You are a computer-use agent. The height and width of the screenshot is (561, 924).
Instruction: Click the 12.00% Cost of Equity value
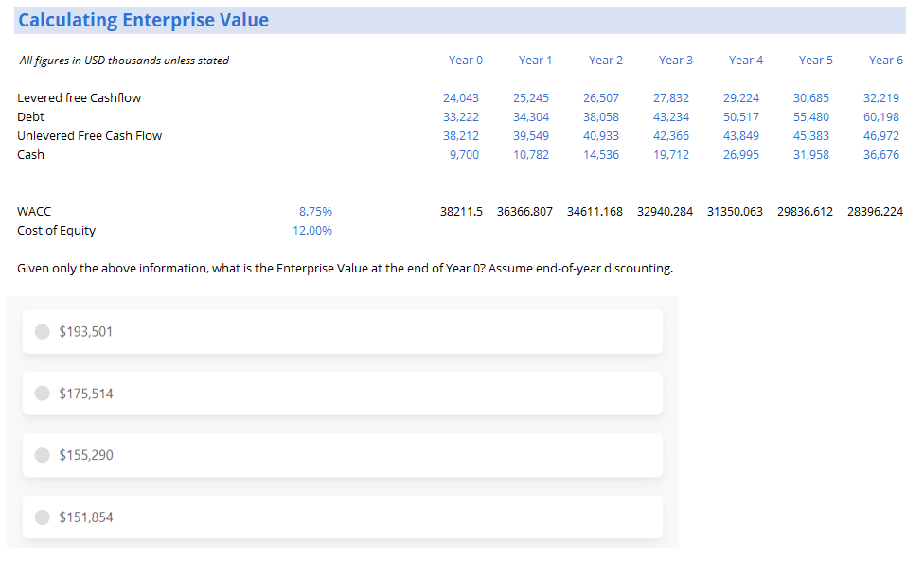(312, 230)
